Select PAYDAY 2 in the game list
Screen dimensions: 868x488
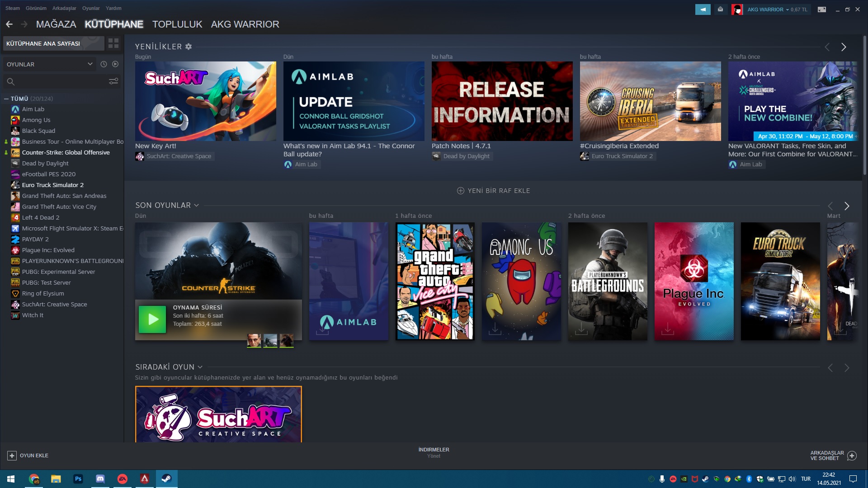(x=35, y=239)
